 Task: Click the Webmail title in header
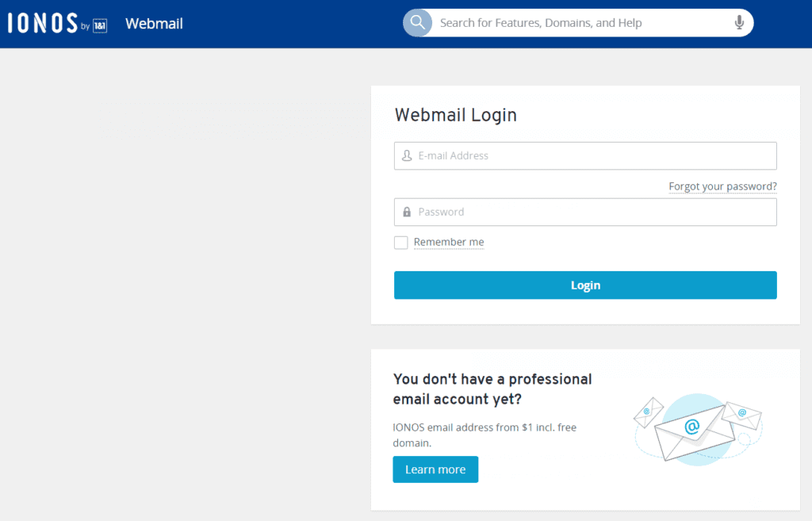(154, 24)
